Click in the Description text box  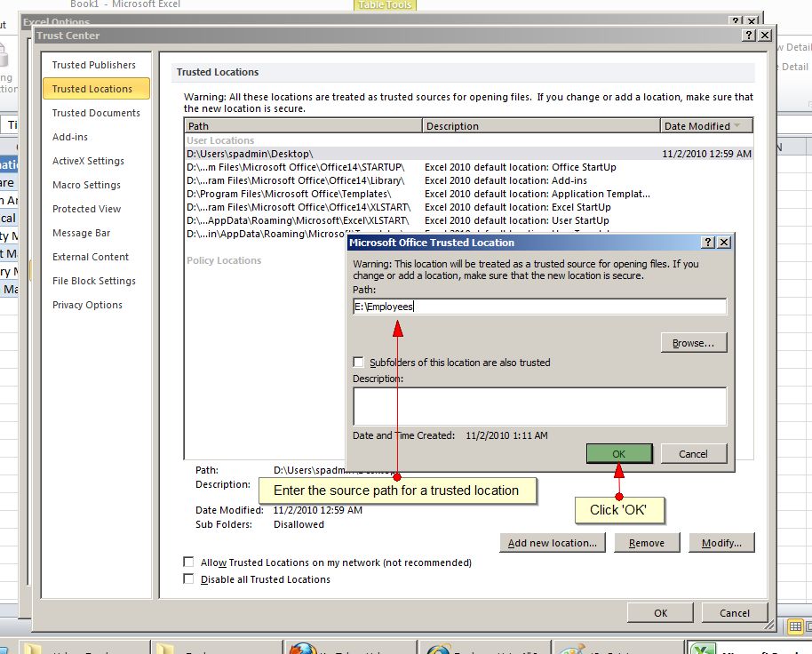(x=539, y=406)
